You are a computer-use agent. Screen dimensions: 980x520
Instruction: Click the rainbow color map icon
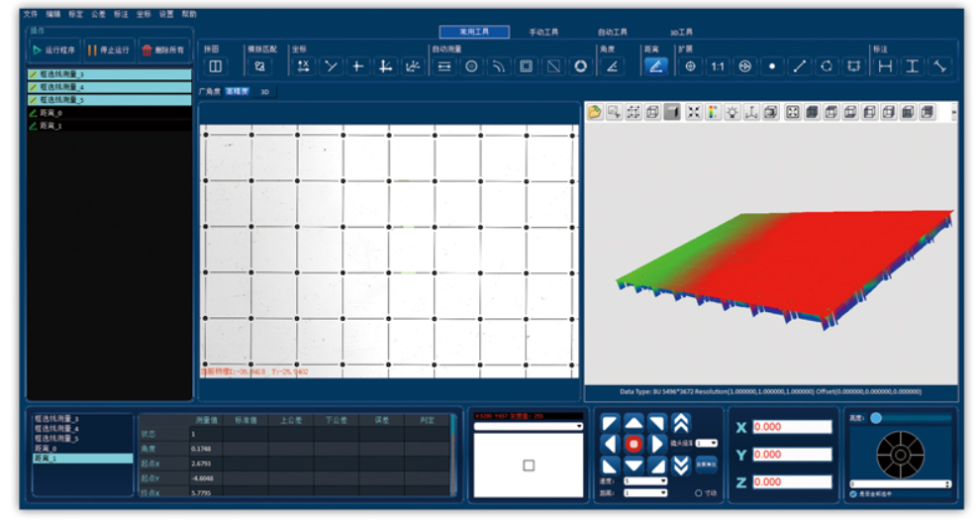[713, 112]
